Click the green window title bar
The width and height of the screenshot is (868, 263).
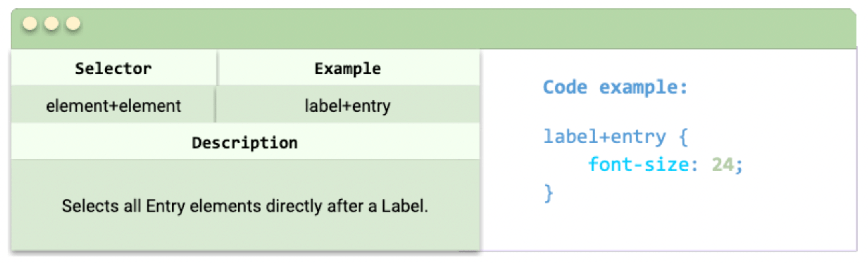pos(434,29)
